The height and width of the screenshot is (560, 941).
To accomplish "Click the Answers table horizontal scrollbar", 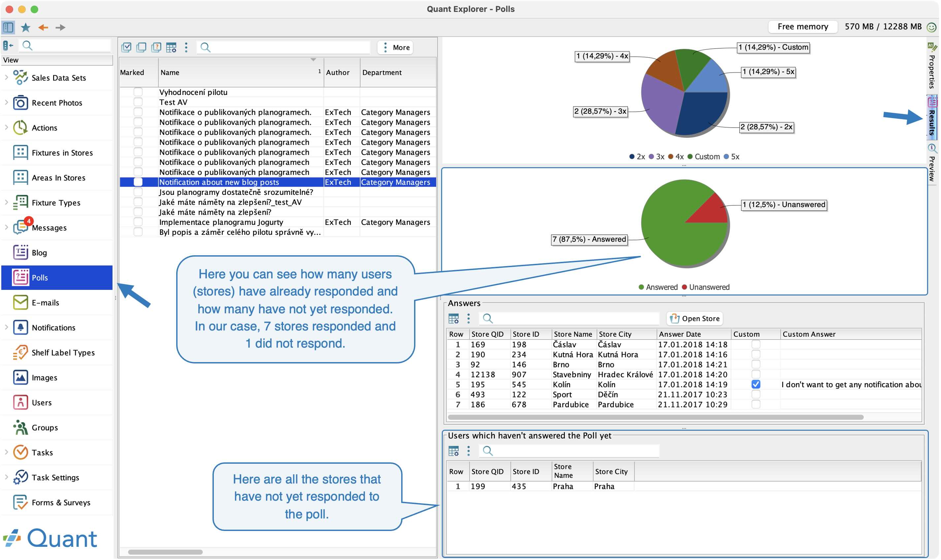I will [656, 417].
